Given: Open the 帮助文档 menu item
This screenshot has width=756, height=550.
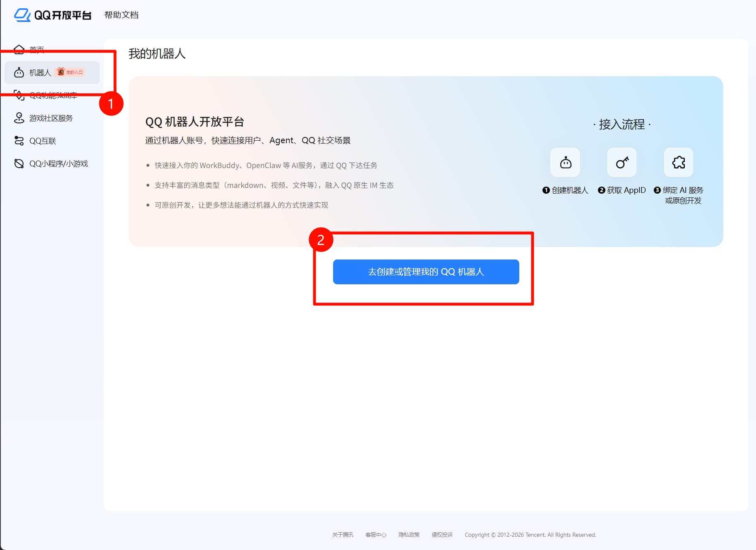Looking at the screenshot, I should point(121,15).
